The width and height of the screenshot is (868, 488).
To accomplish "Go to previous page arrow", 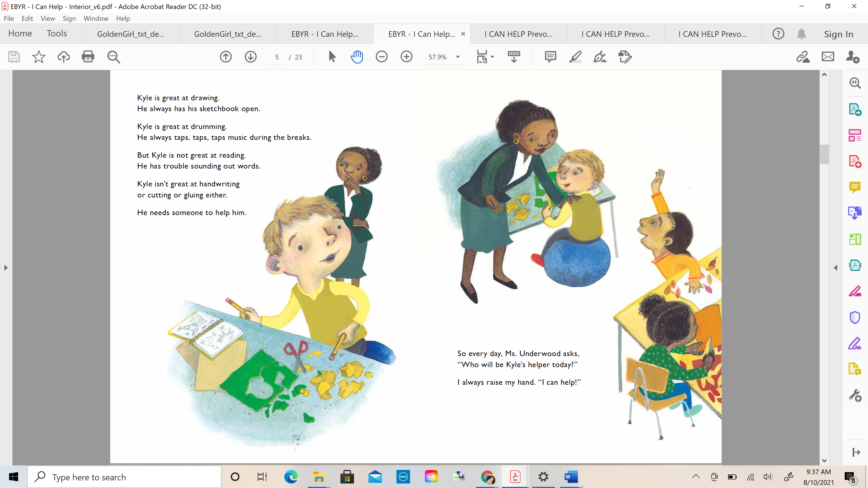I will pyautogui.click(x=226, y=56).
